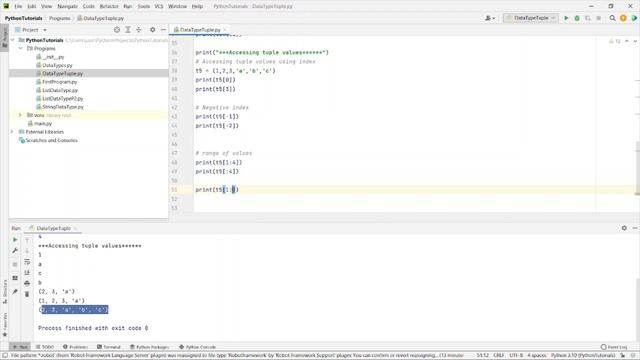Collapse the PythonTutorials root folder

pos(13,40)
